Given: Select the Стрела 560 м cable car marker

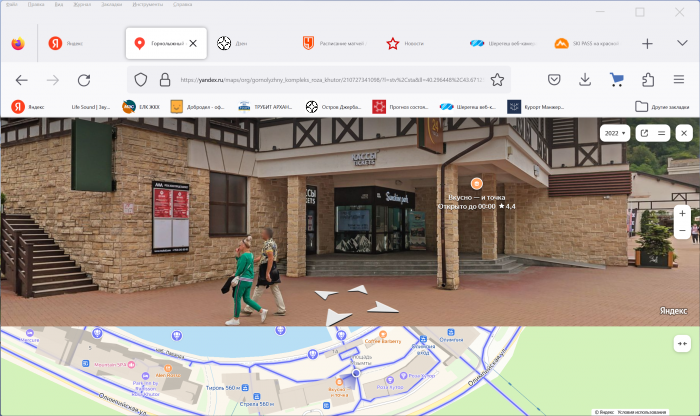Looking at the screenshot, I should [x=257, y=400].
